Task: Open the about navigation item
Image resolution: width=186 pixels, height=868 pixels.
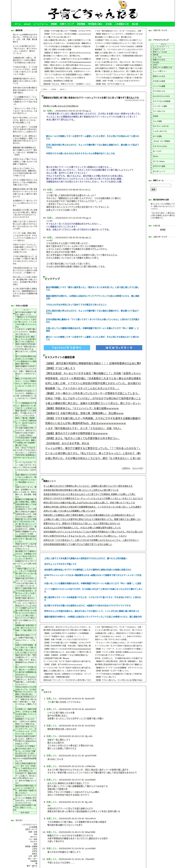Action: coord(27,24)
